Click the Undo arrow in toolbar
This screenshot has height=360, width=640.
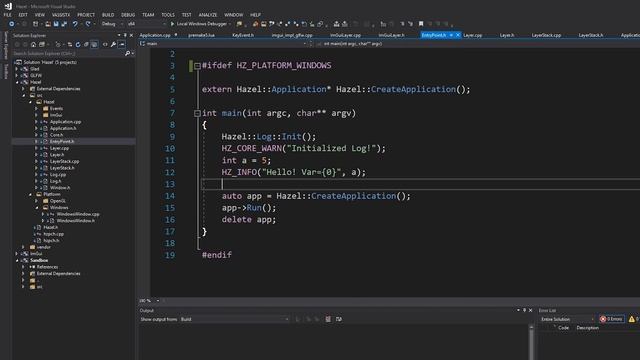[x=75, y=24]
